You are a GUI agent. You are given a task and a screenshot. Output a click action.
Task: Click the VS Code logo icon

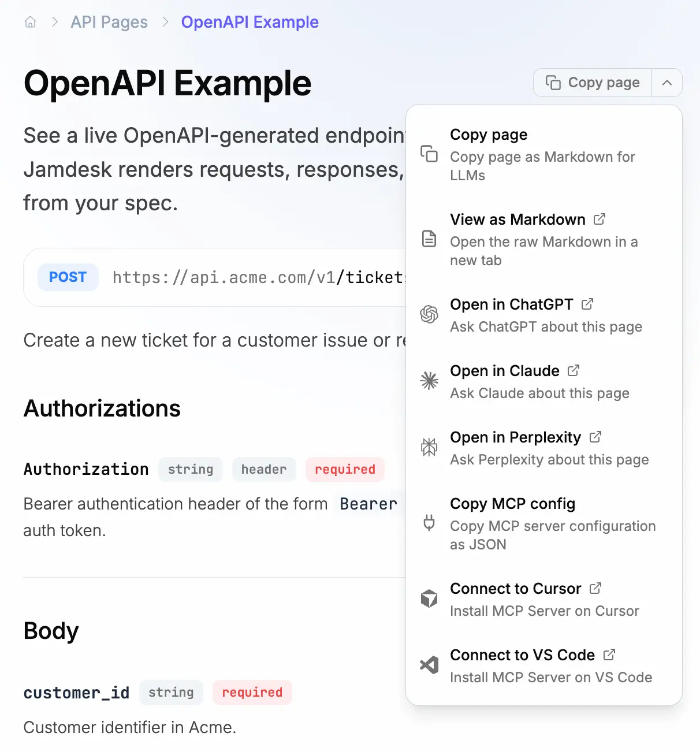click(x=429, y=665)
